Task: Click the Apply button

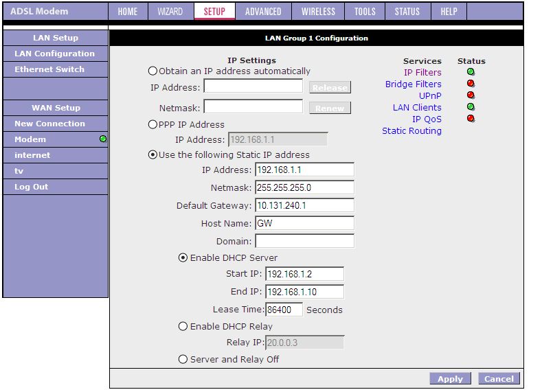Action: pos(451,378)
